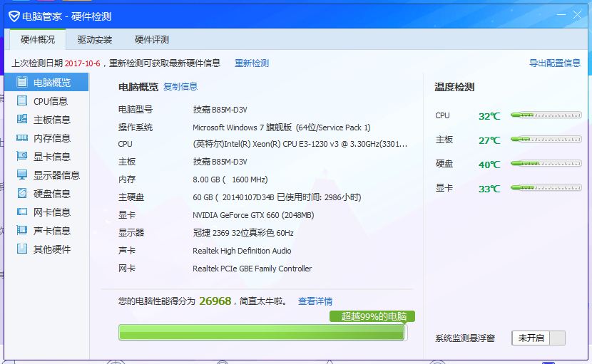The image size is (592, 364).
Task: Switch to the 硬件概况 tab
Action: 38,40
